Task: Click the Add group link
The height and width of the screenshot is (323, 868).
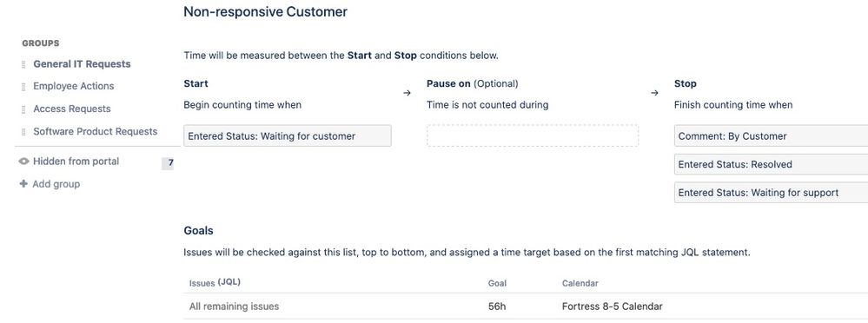Action: [56, 184]
